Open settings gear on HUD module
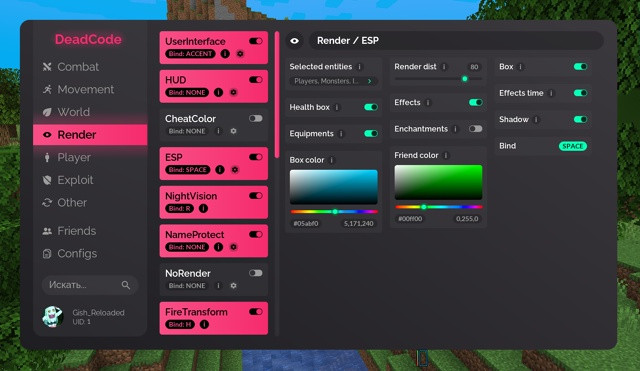The height and width of the screenshot is (371, 640). click(233, 93)
